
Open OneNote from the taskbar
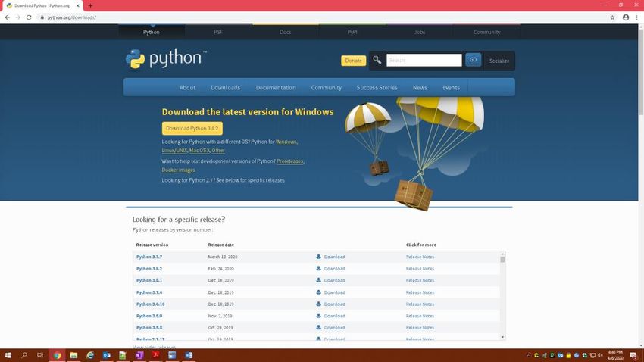(139, 355)
